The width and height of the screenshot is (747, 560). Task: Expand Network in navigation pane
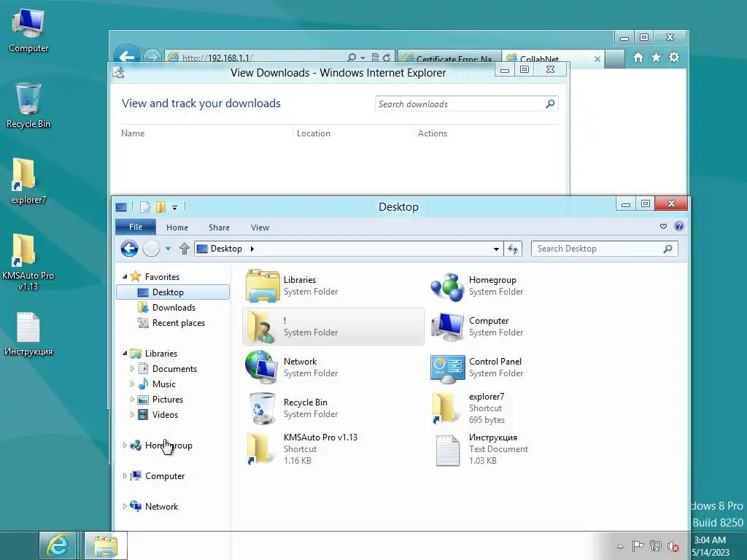click(x=125, y=506)
